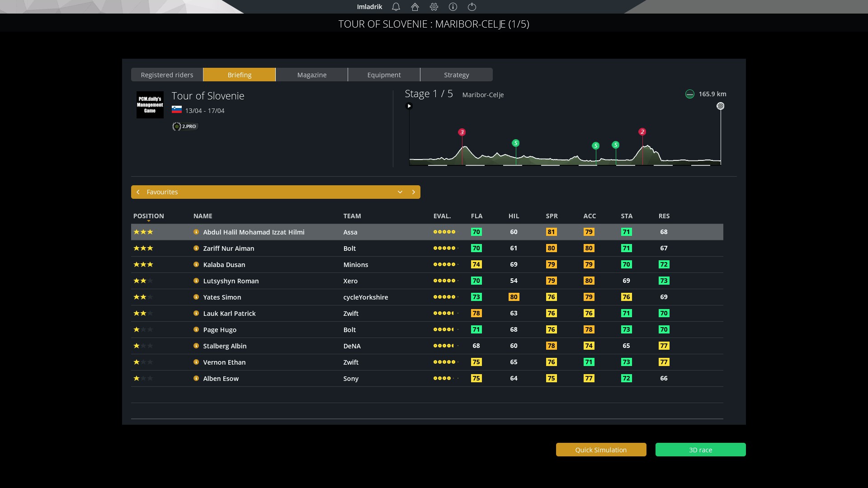This screenshot has height=488, width=868.
Task: Open the notifications bell icon
Action: pyautogui.click(x=396, y=7)
